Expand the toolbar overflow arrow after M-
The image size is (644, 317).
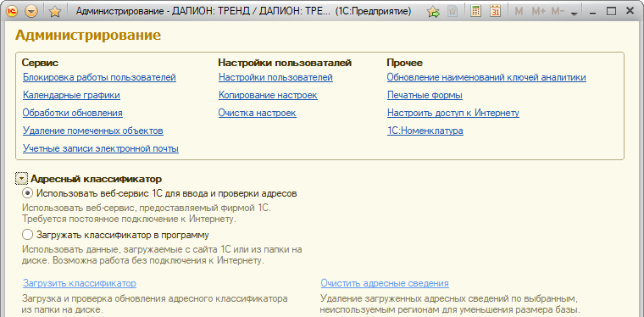pyautogui.click(x=575, y=14)
